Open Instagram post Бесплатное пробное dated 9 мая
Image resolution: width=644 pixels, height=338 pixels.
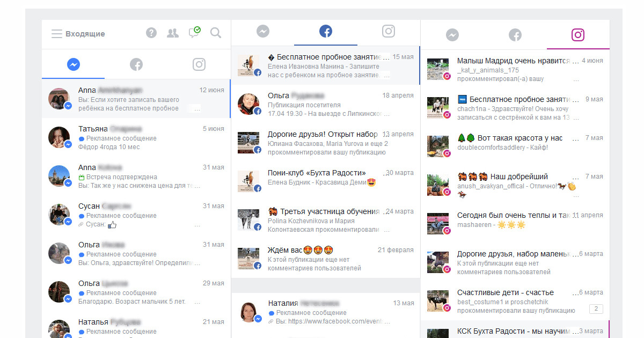tap(515, 108)
